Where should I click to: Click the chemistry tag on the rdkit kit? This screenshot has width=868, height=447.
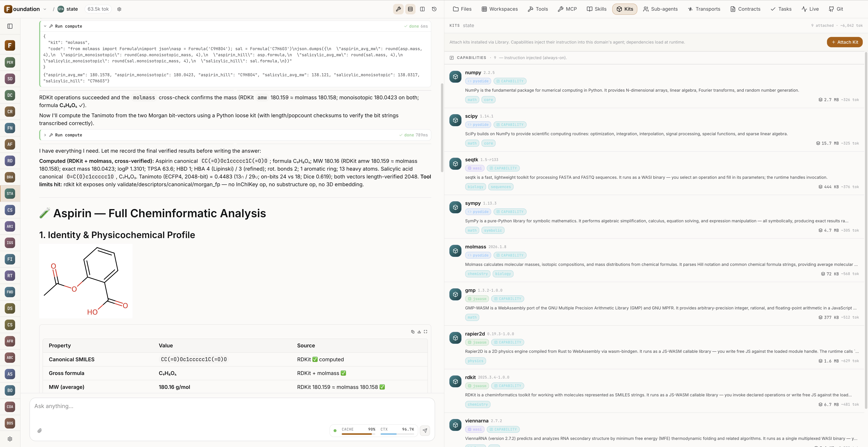pyautogui.click(x=478, y=405)
